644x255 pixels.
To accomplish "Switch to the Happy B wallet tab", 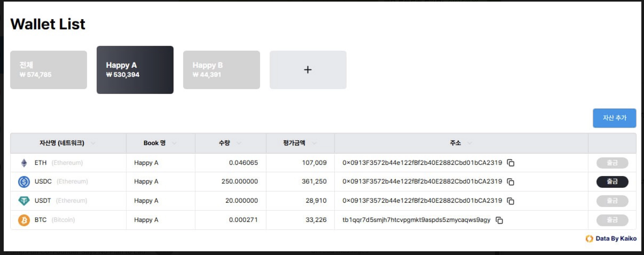I will (221, 70).
